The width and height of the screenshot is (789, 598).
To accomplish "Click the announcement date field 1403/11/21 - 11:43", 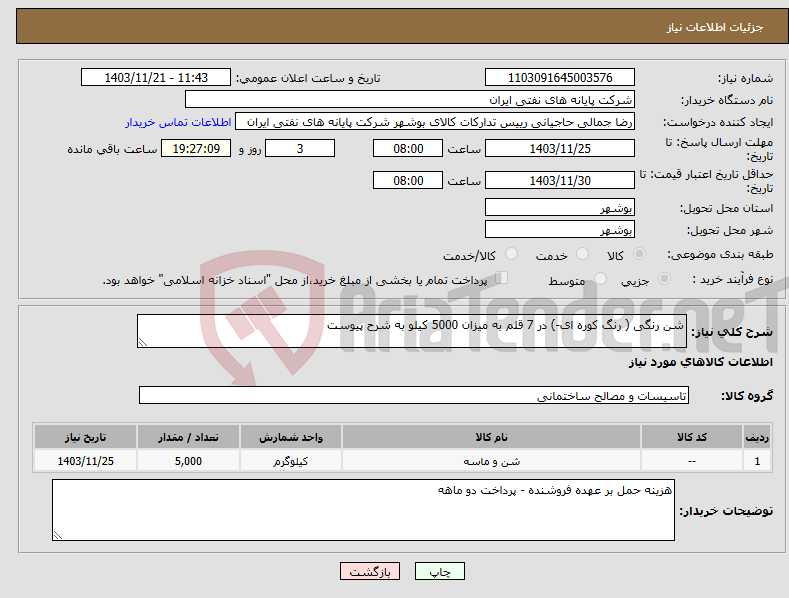I will point(156,78).
